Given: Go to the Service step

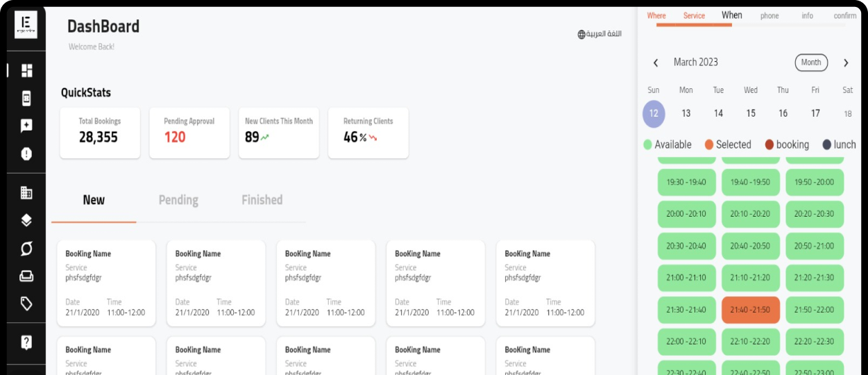Looking at the screenshot, I should pos(694,16).
